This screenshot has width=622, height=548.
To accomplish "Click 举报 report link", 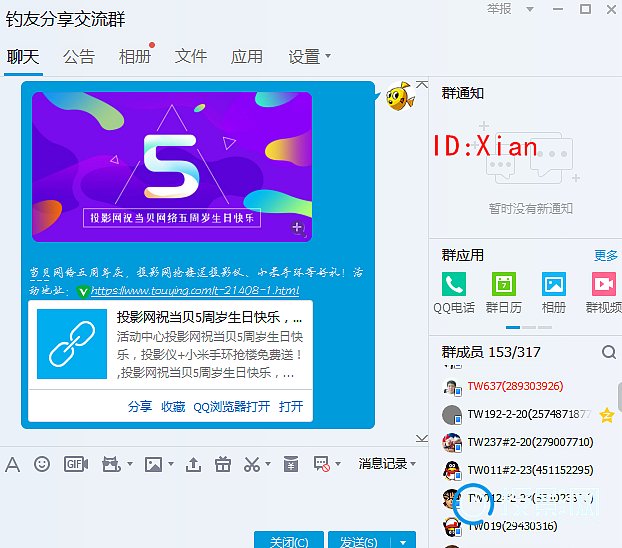I will pos(499,8).
